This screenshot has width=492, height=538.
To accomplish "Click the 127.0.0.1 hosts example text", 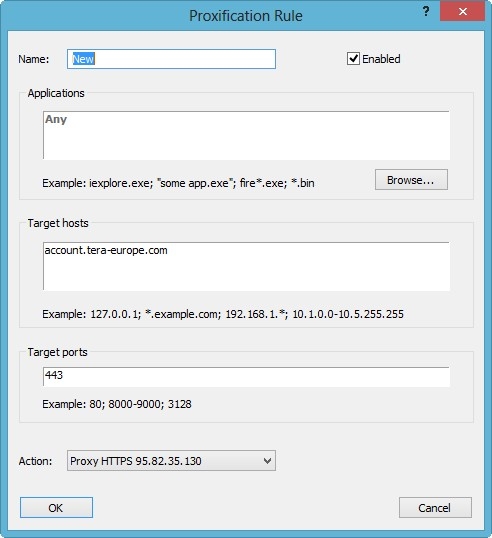I will click(223, 314).
